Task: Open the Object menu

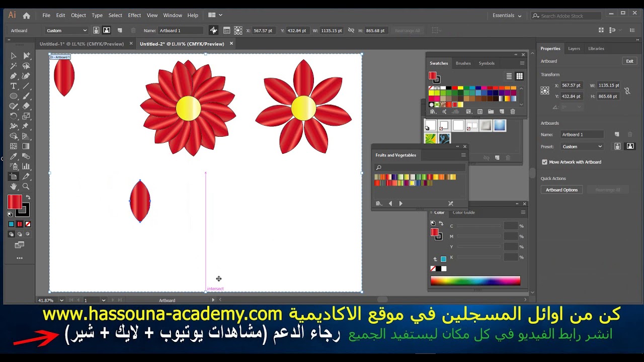Action: pyautogui.click(x=78, y=16)
